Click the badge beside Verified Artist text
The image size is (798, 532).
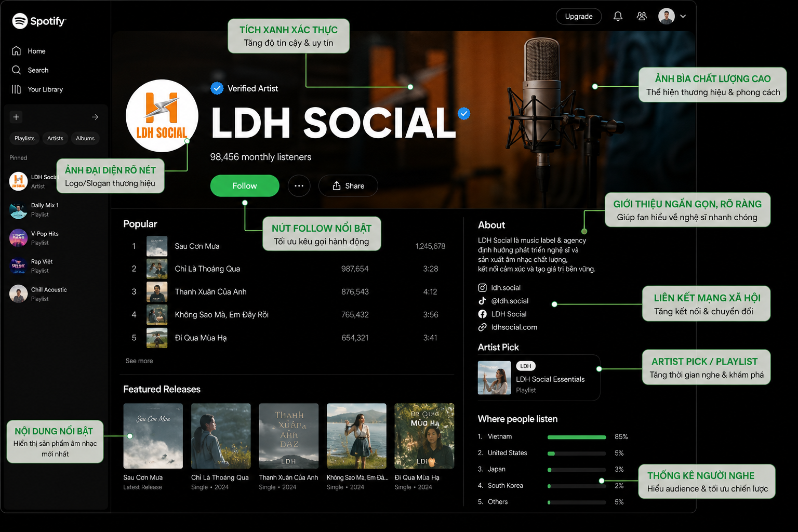[217, 88]
